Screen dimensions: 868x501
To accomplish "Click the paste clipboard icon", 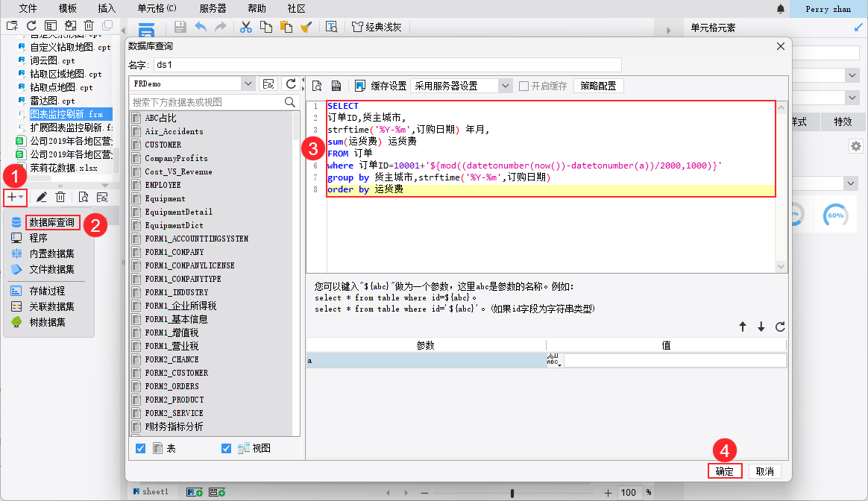I will [x=286, y=27].
